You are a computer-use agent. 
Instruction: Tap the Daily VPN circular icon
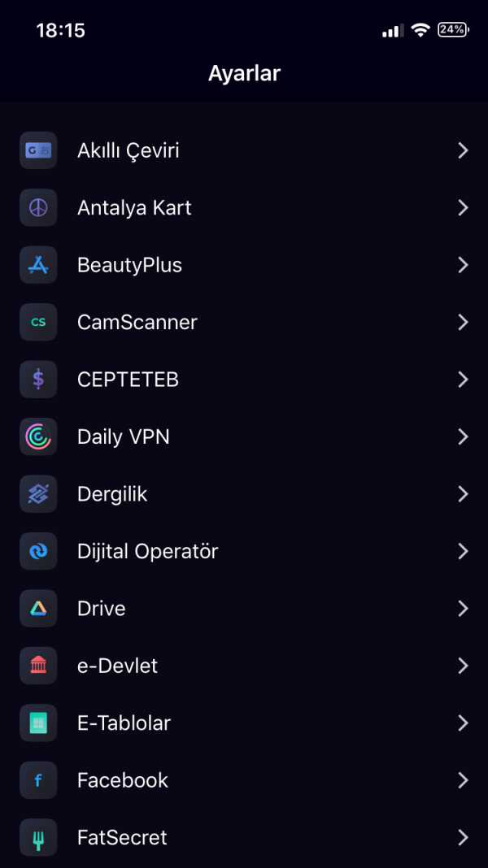[38, 436]
